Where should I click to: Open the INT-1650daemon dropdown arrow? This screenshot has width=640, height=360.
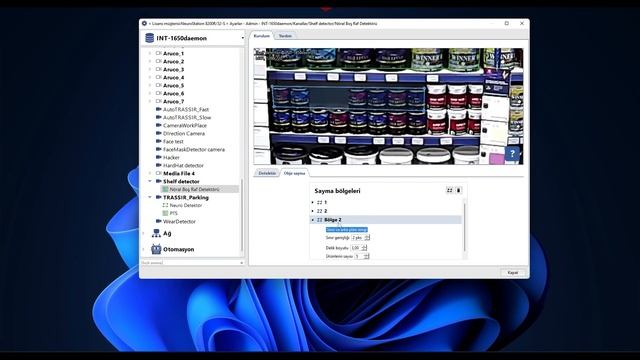point(242,38)
